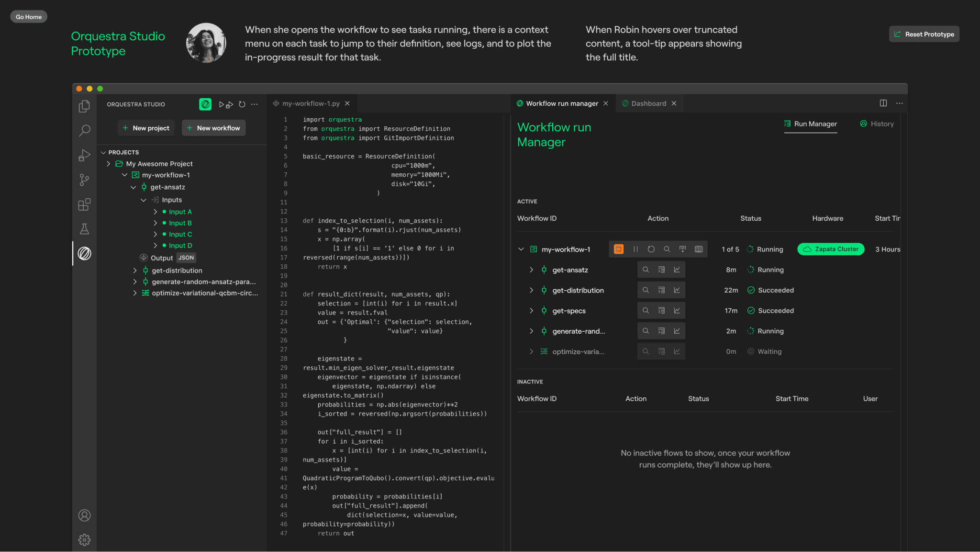Viewport: 980px width, 552px height.
Task: Click the Explorer files icon in sidebar
Action: point(84,106)
